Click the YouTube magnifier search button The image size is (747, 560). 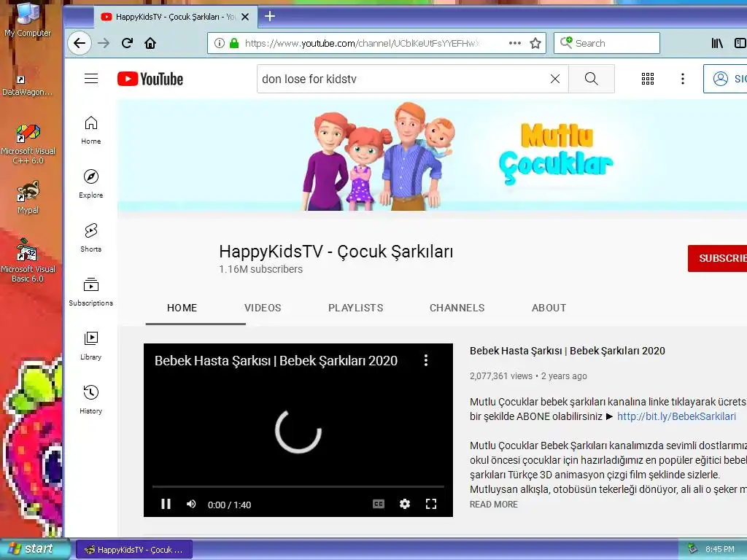click(591, 79)
